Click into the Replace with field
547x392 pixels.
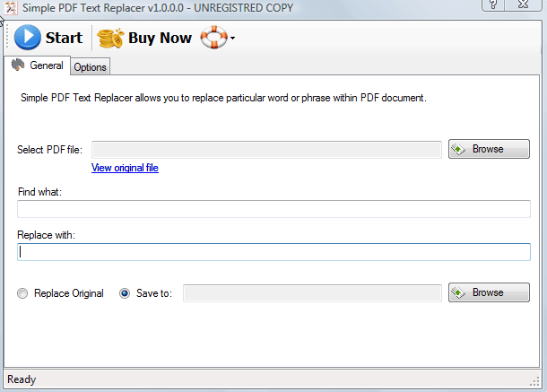click(x=273, y=252)
